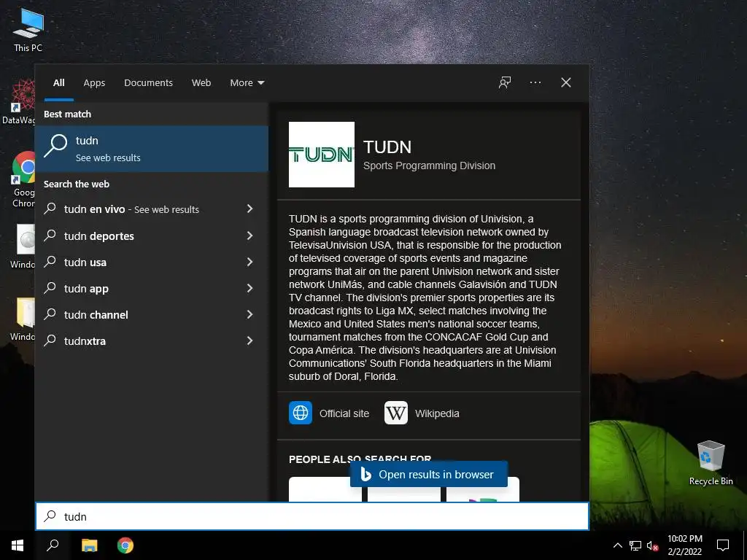
Task: Expand the tudn channel chevron
Action: pyautogui.click(x=249, y=314)
